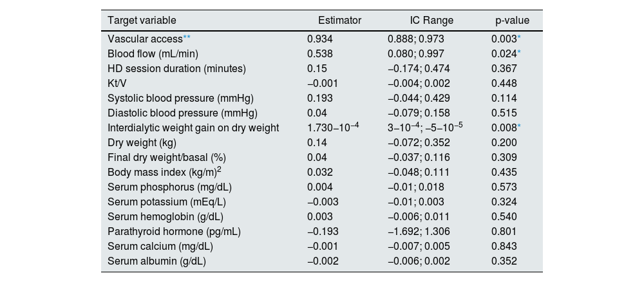
Task: Click the p-value 0.843 cell
Action: pyautogui.click(x=504, y=247)
